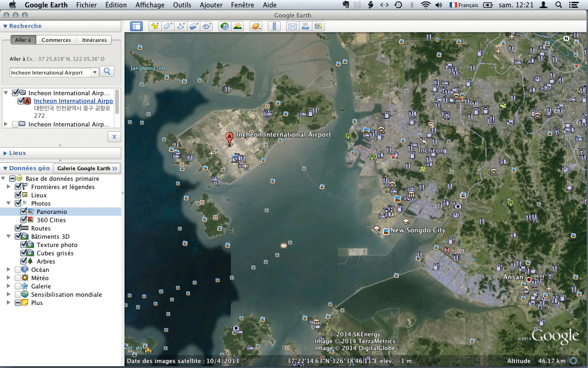Uncheck the Arbres layer
Image resolution: width=588 pixels, height=368 pixels.
23,262
